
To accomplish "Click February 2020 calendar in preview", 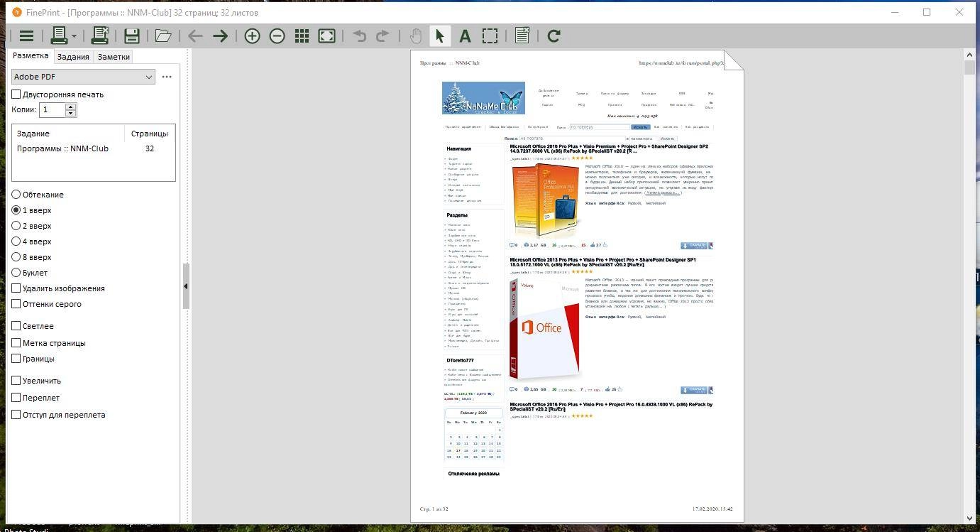I will (473, 435).
